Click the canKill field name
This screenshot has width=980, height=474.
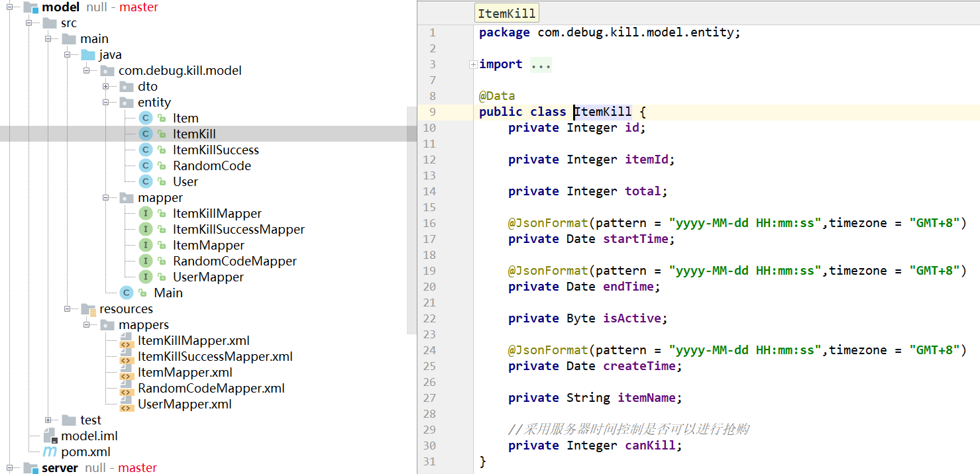point(650,446)
